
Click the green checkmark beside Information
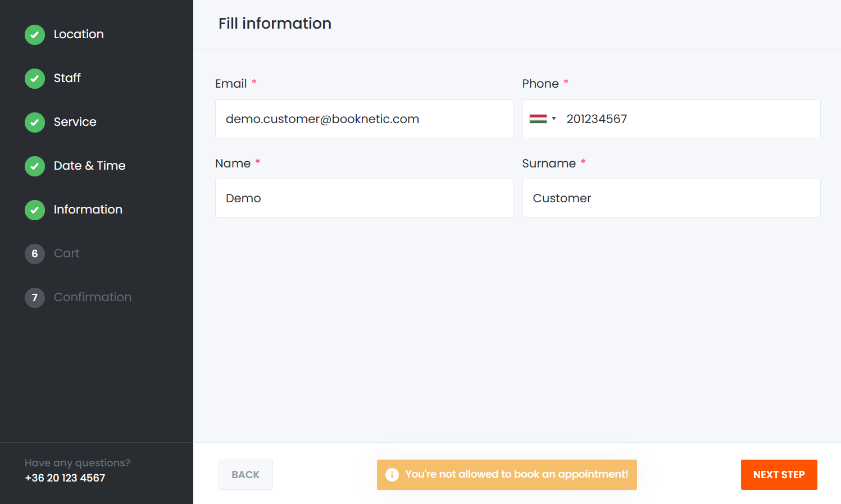[35, 210]
